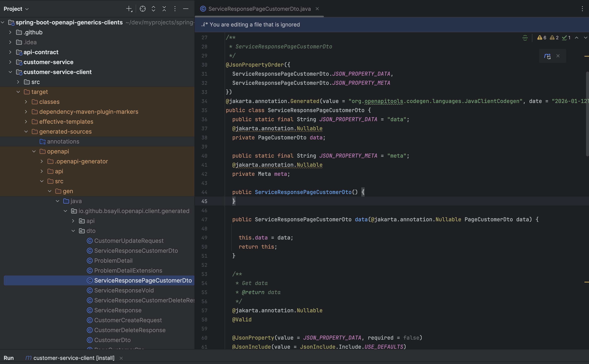Click Expand All in Project toolbar
This screenshot has height=364, width=589.
point(153,9)
